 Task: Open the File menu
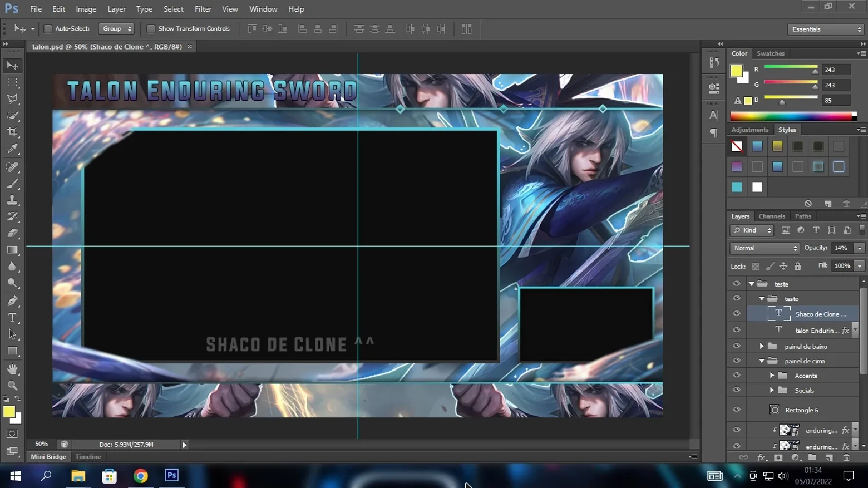[36, 9]
